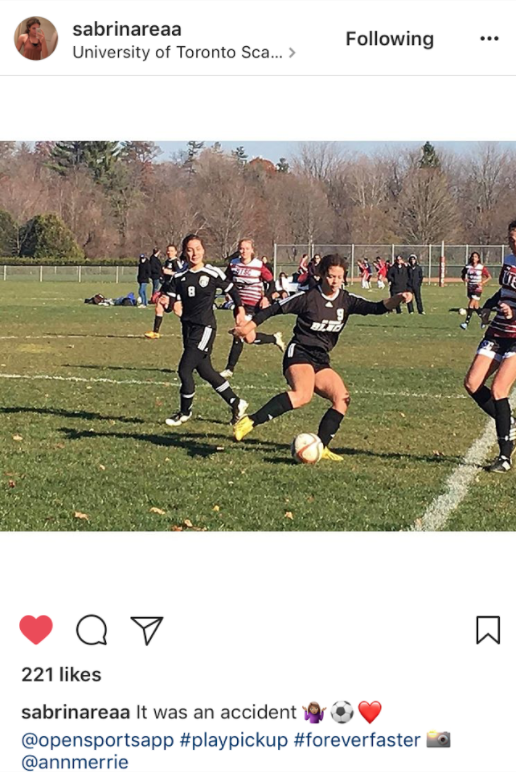Open #foreverfaster hashtag

[x=357, y=740]
